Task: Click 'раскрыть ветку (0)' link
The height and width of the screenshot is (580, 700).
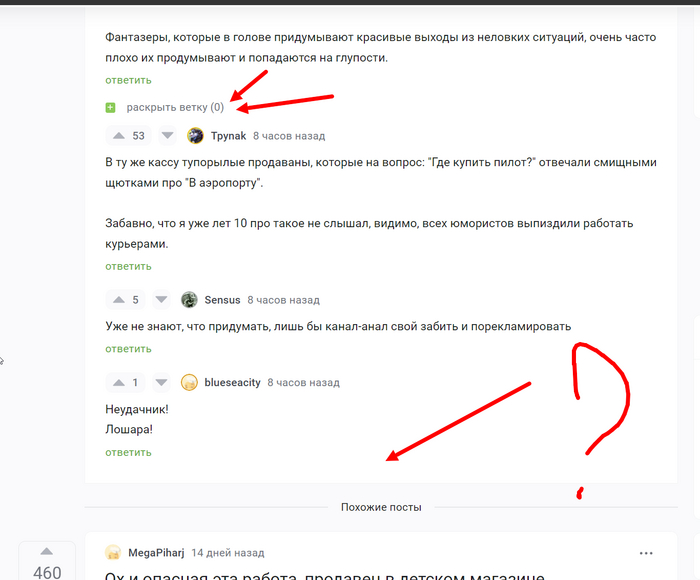Action: click(x=175, y=108)
